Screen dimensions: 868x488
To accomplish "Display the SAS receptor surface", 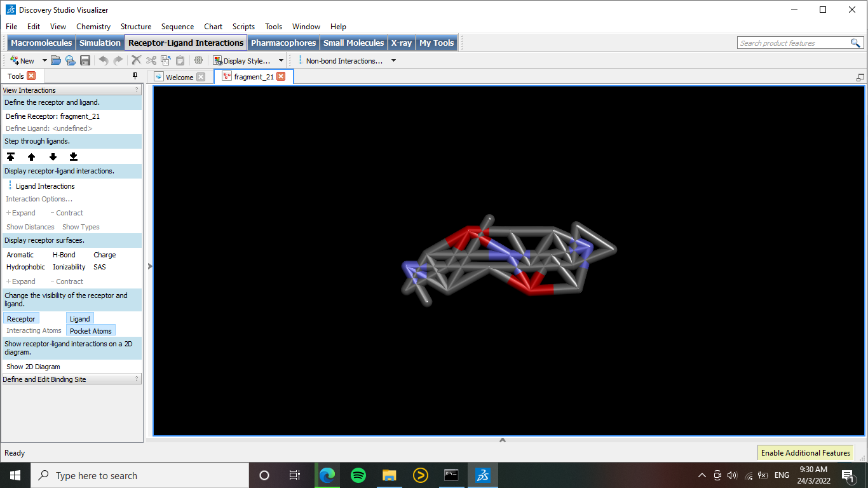I will pos(100,267).
